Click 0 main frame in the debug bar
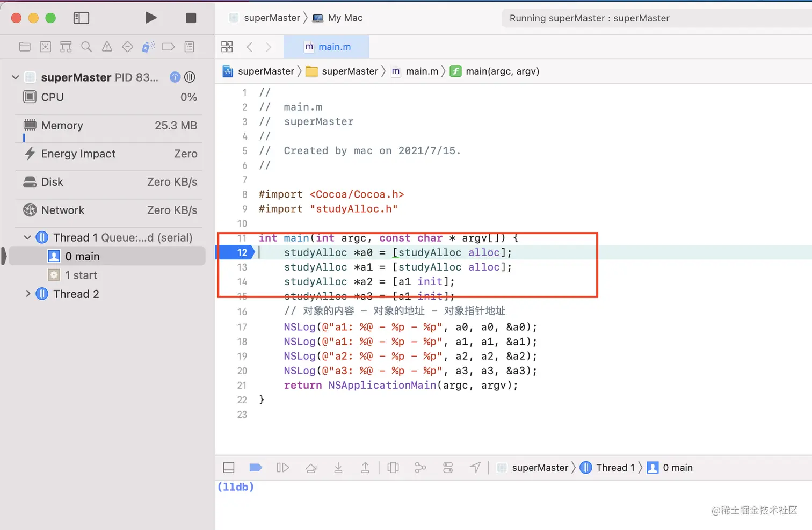 [x=670, y=468]
